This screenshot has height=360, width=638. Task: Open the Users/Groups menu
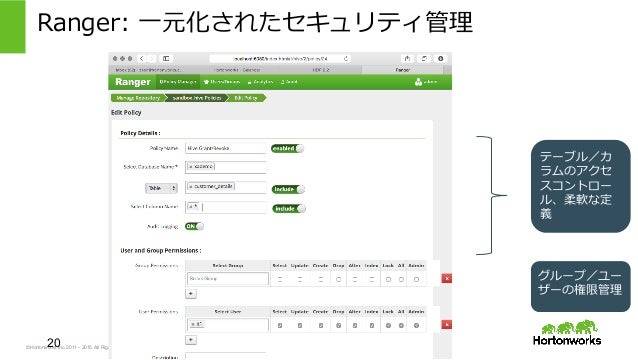pyautogui.click(x=222, y=82)
